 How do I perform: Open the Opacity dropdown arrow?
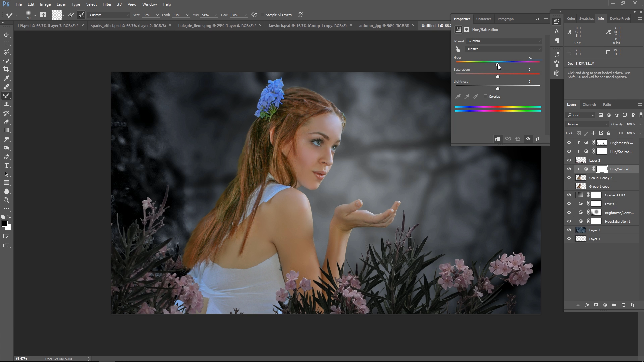(640, 124)
